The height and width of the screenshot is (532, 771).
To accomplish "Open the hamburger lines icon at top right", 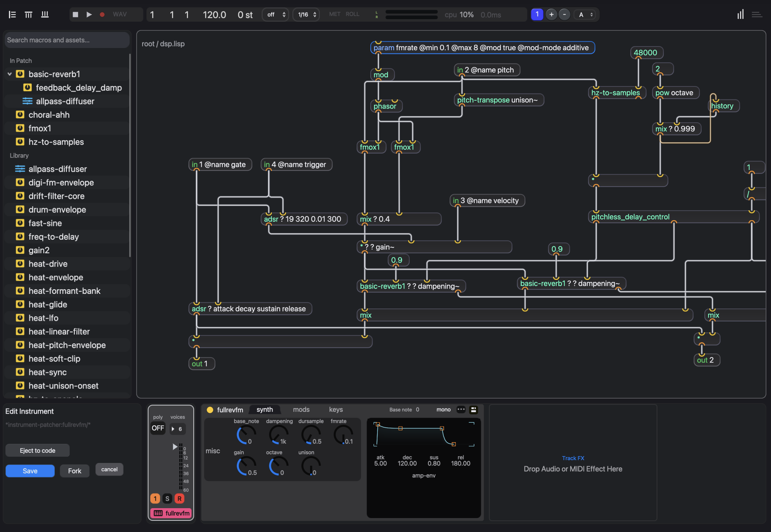I will point(757,14).
